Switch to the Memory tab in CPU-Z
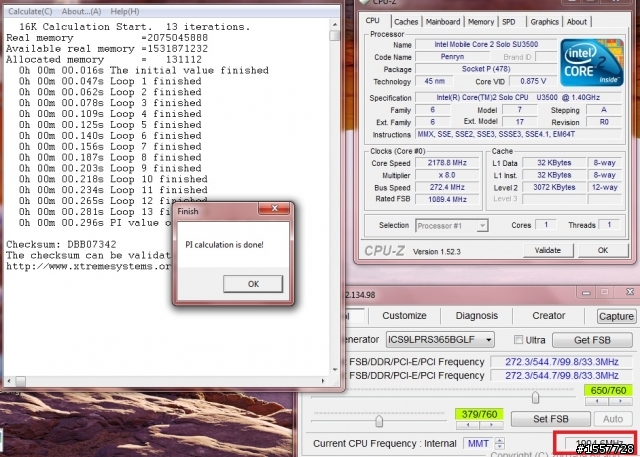This screenshot has width=640, height=457. click(x=481, y=22)
